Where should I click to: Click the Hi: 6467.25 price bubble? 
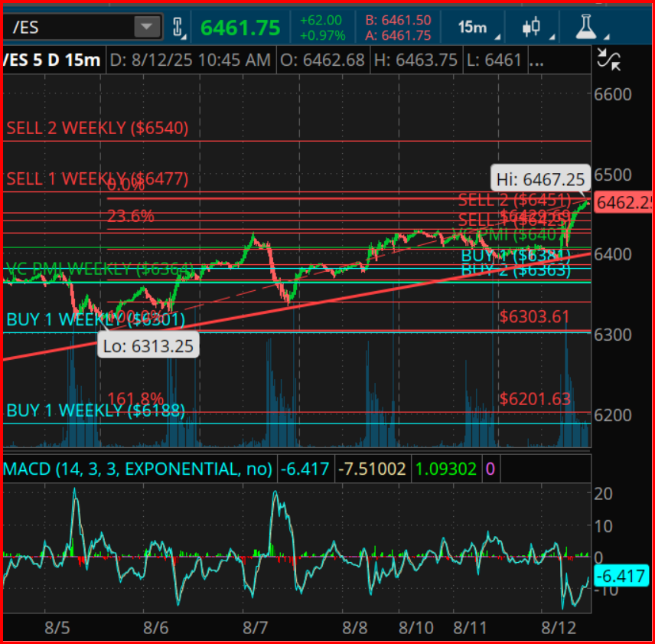(540, 179)
